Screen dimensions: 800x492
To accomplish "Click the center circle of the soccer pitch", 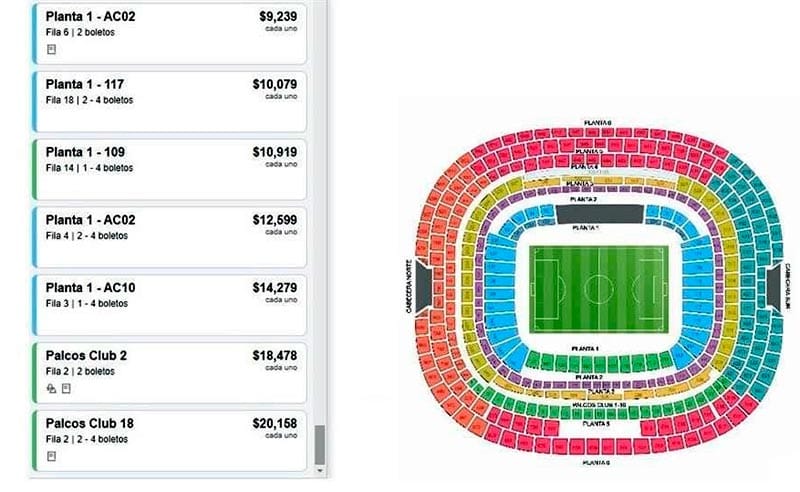I will pos(599,289).
